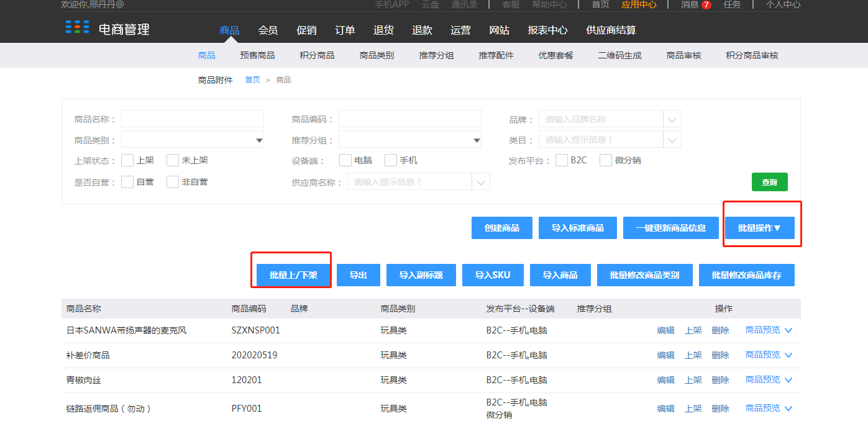The image size is (868, 421).
Task: Click 删除 for 青椒肉丝 row
Action: pos(721,380)
